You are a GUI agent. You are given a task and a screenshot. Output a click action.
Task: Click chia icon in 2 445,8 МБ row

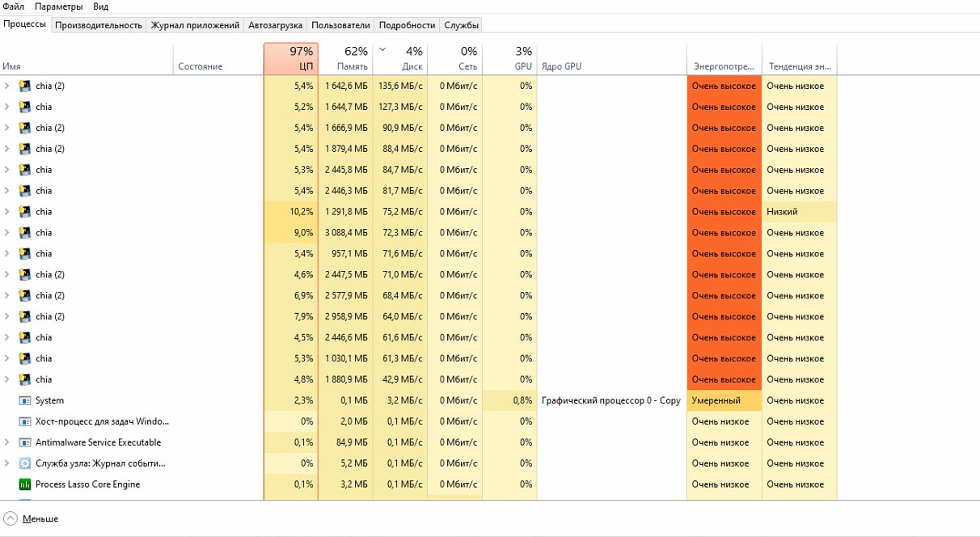pyautogui.click(x=24, y=170)
